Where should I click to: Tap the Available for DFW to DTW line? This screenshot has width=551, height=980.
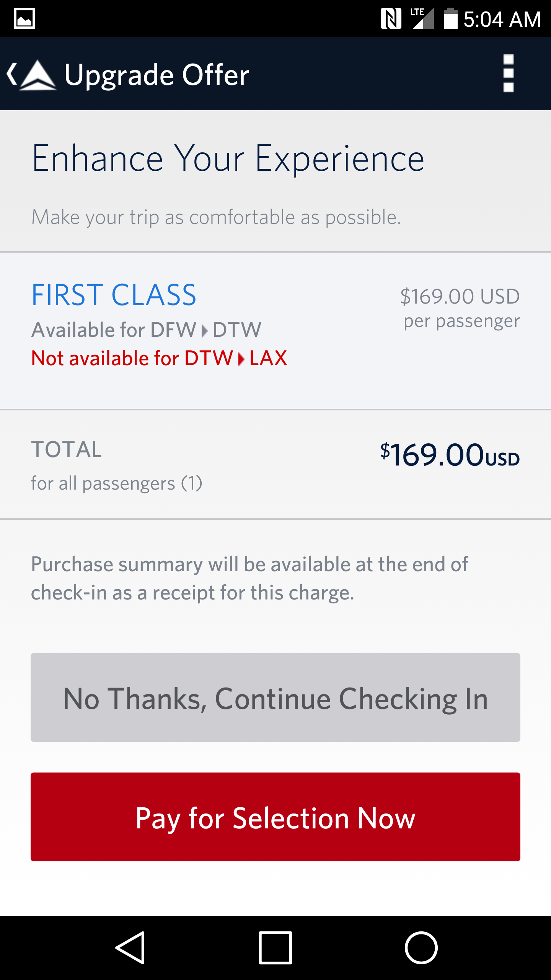pos(146,330)
